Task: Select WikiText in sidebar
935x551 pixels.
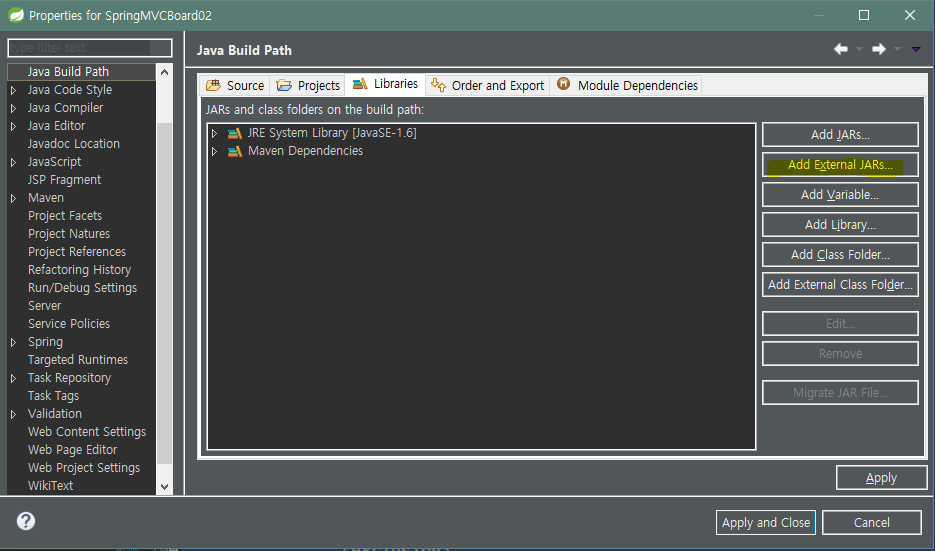Action: (x=50, y=486)
